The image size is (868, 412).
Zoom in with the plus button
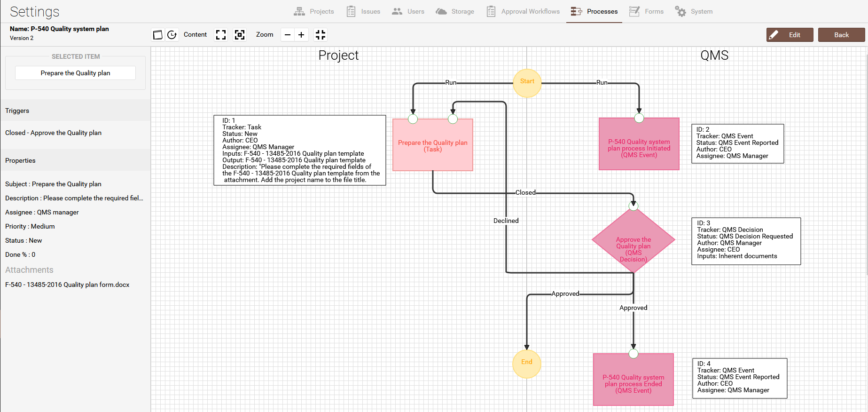pyautogui.click(x=301, y=35)
